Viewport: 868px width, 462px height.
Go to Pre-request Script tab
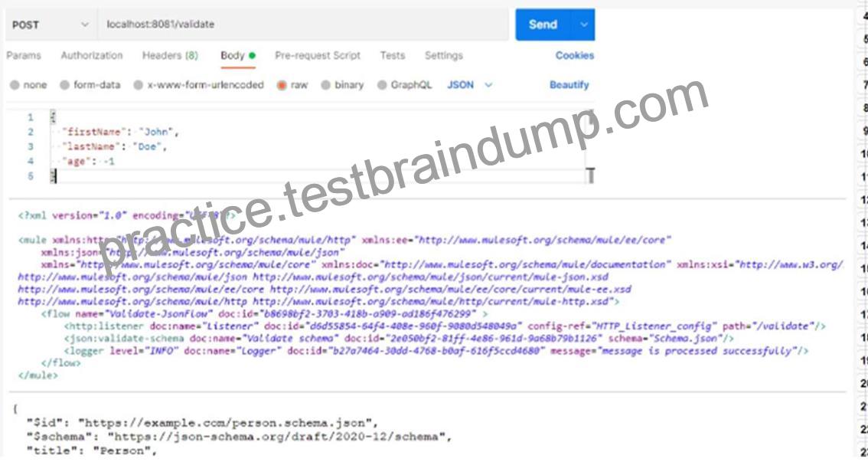coord(318,55)
